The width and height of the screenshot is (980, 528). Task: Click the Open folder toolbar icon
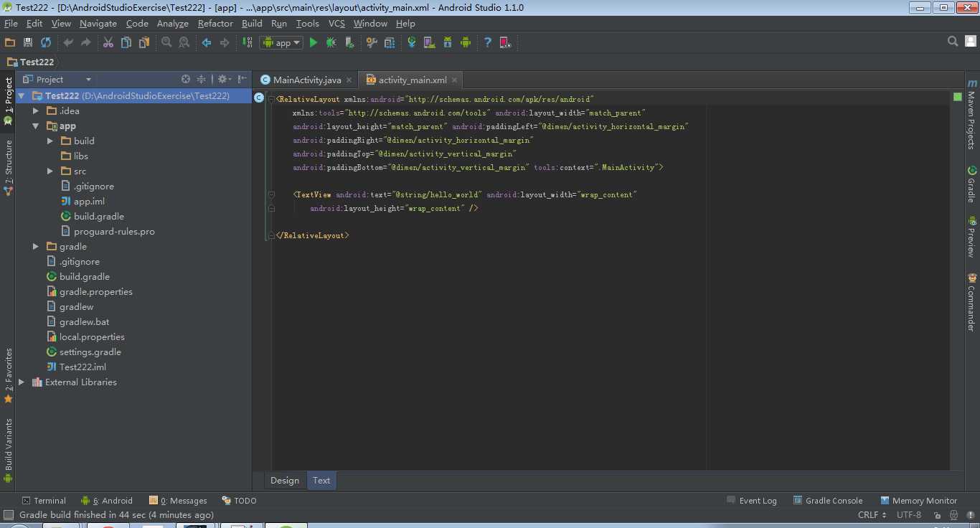coord(10,42)
